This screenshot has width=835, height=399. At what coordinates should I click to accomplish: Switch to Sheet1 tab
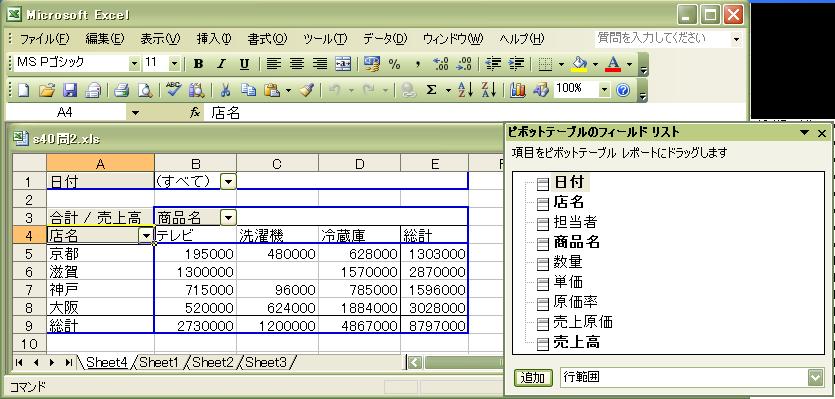pyautogui.click(x=159, y=363)
